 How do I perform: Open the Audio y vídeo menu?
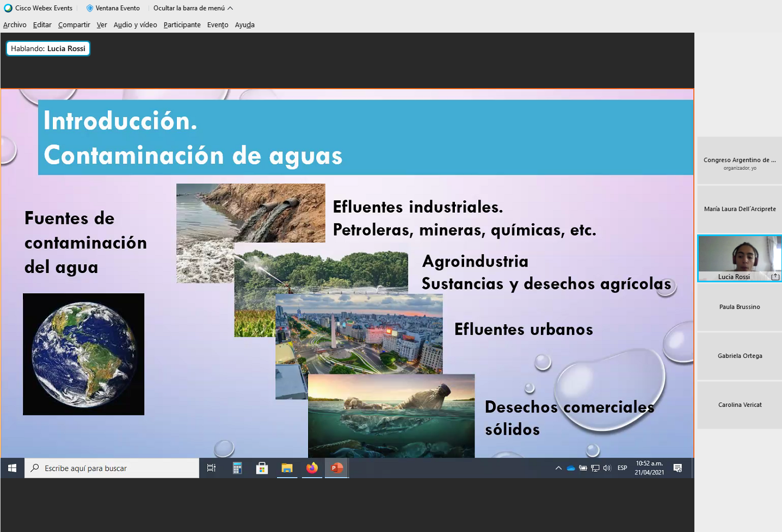[x=135, y=25]
